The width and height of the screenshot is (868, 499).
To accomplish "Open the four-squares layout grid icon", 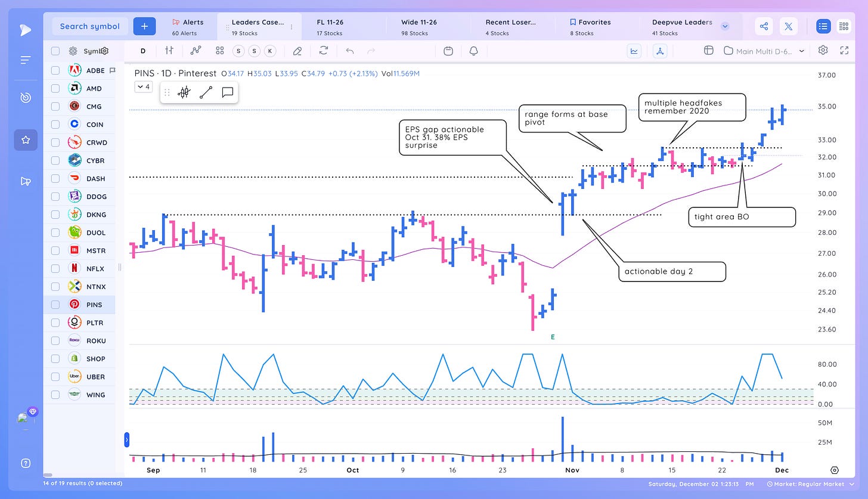I will tap(220, 51).
